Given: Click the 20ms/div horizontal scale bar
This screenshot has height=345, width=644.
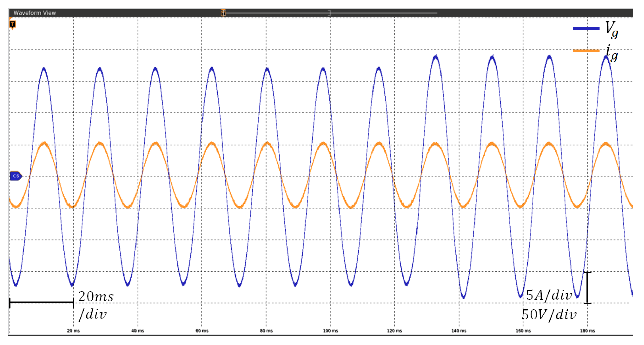Looking at the screenshot, I should point(42,302).
